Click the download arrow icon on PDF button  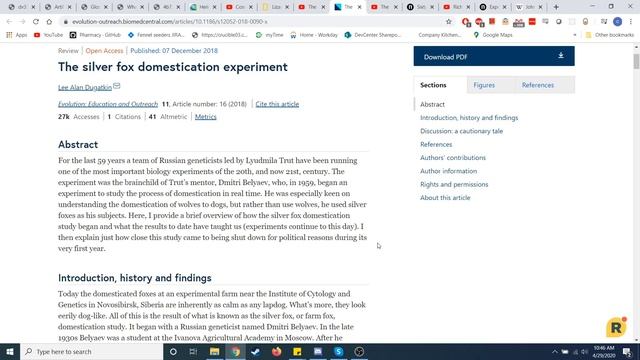tap(561, 56)
